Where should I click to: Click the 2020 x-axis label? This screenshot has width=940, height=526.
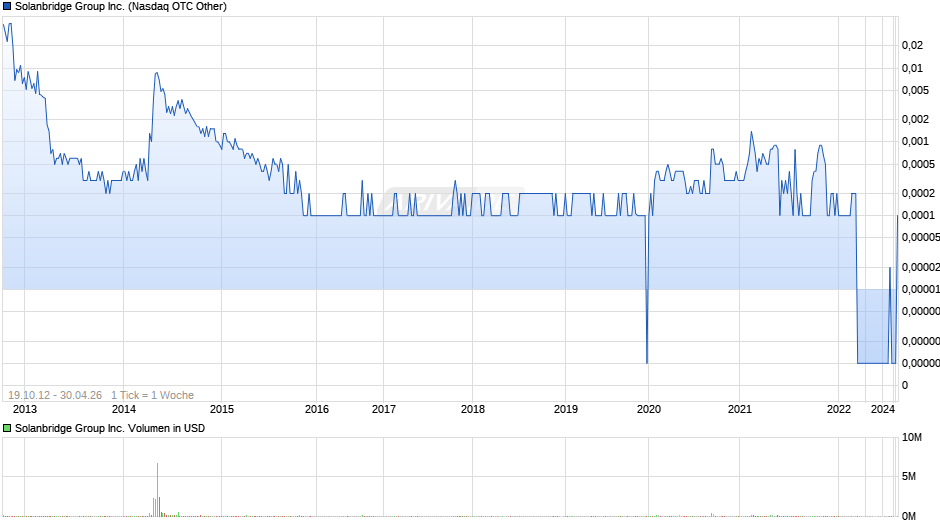click(x=649, y=409)
